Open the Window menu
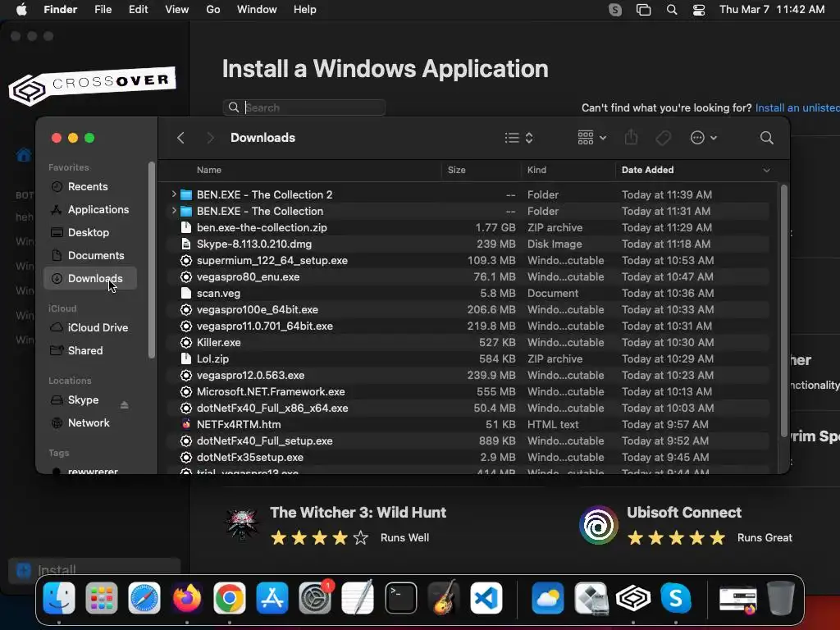840x630 pixels. pos(257,9)
